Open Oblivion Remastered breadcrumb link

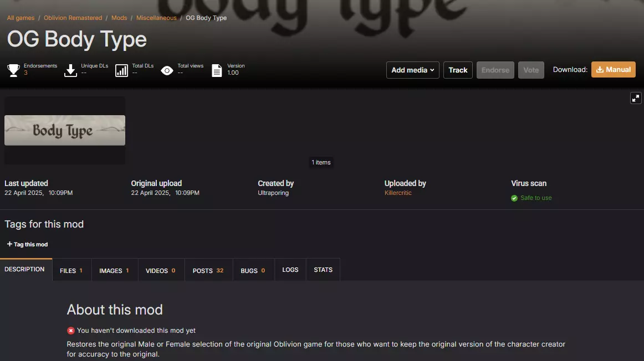pyautogui.click(x=73, y=18)
